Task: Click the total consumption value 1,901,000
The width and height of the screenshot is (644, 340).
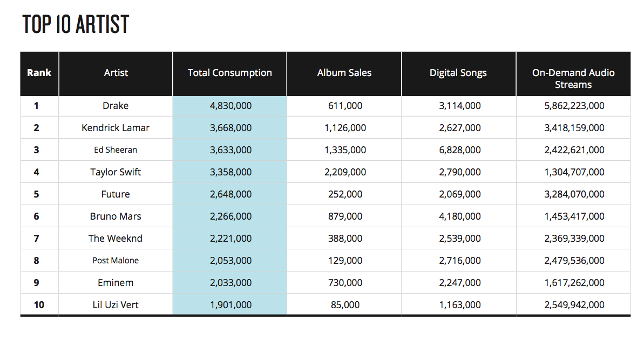Action: click(231, 305)
